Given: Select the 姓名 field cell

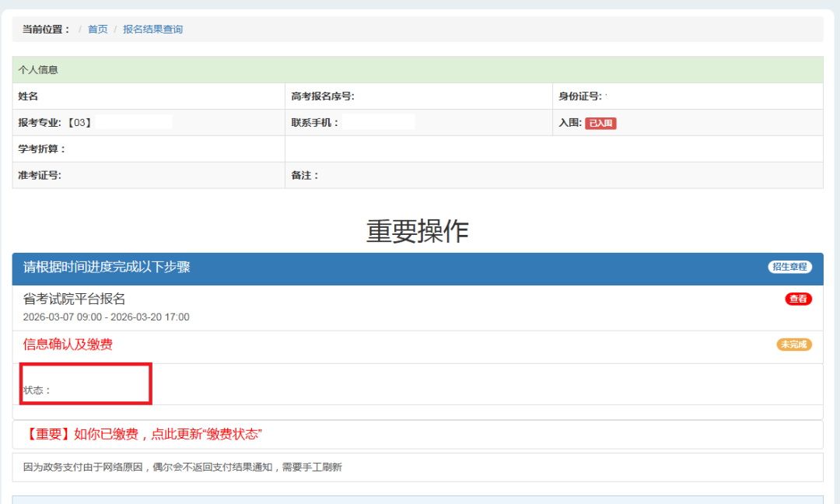Looking at the screenshot, I should click(x=29, y=96).
